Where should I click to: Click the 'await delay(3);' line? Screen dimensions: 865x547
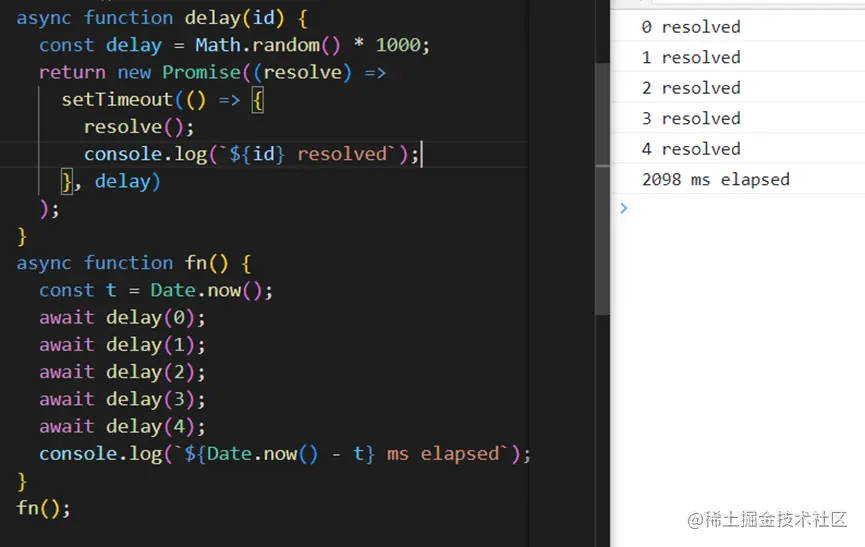(122, 399)
